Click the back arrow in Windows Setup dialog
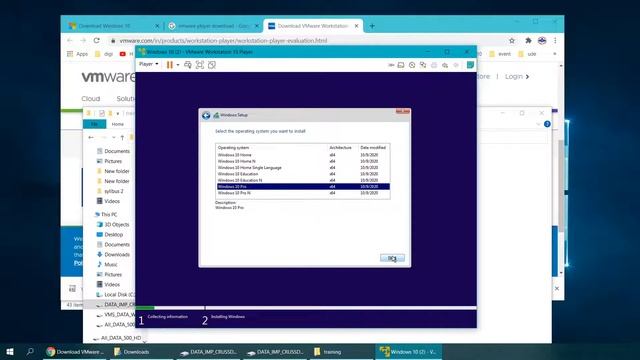Image resolution: width=640 pixels, height=360 pixels. [x=206, y=116]
